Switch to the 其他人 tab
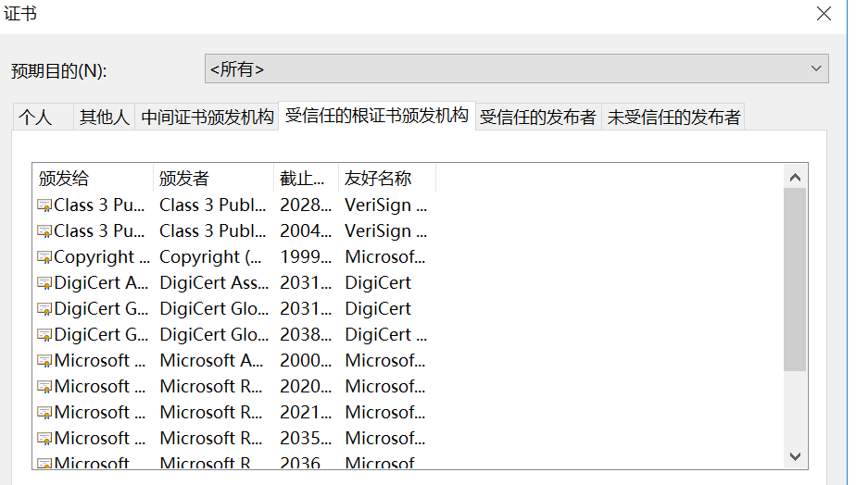 (x=104, y=117)
